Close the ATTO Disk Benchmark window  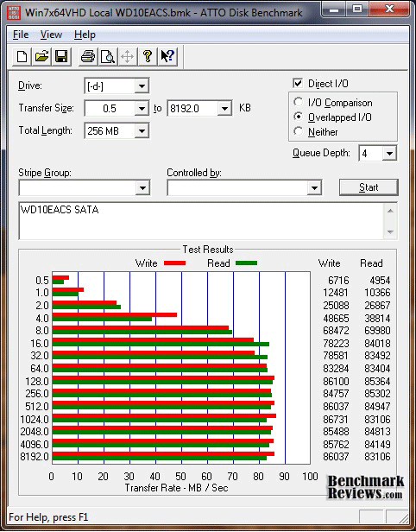[389, 9]
